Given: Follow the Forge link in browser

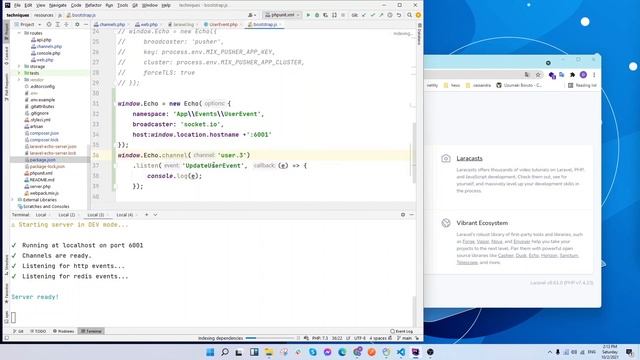Looking at the screenshot, I should click(469, 242).
